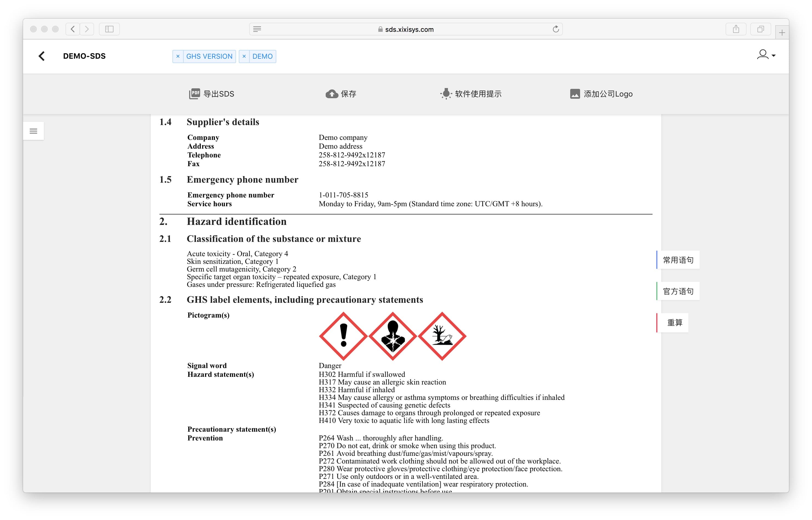Click 'Germ cell mutagenicity, Category 2'
The image size is (812, 520).
coord(241,269)
